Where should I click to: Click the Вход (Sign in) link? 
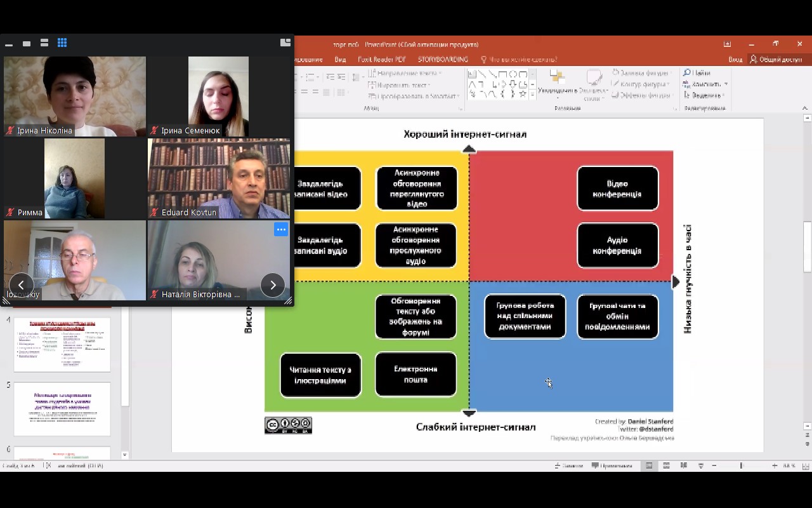(735, 60)
